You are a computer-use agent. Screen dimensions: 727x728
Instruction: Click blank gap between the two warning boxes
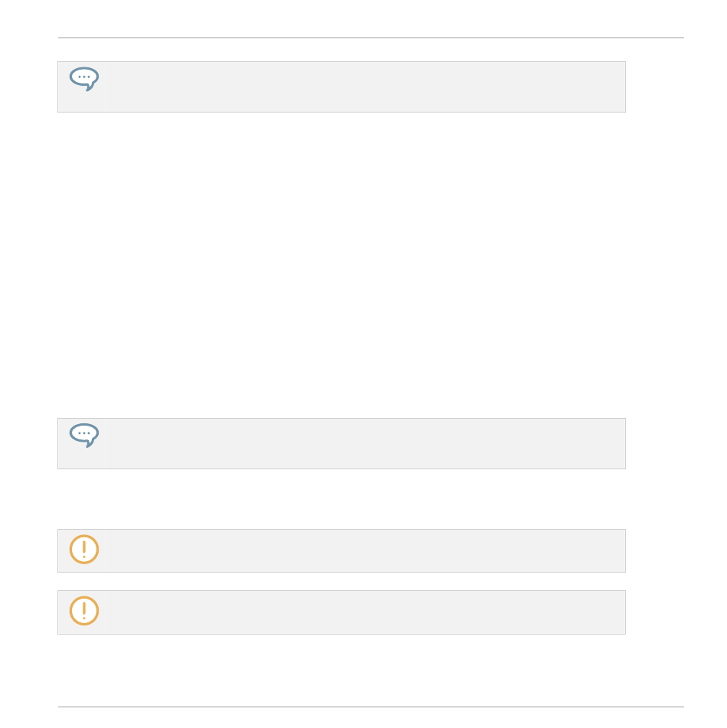(x=341, y=581)
